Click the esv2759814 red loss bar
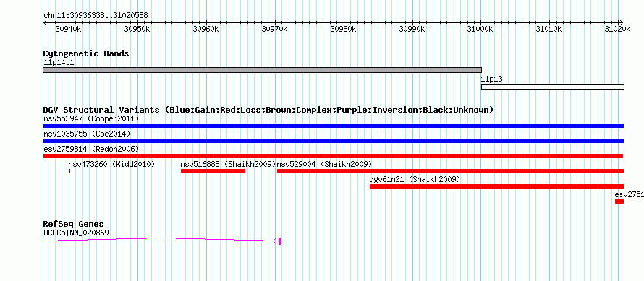The height and width of the screenshot is (281, 644). pos(333,156)
